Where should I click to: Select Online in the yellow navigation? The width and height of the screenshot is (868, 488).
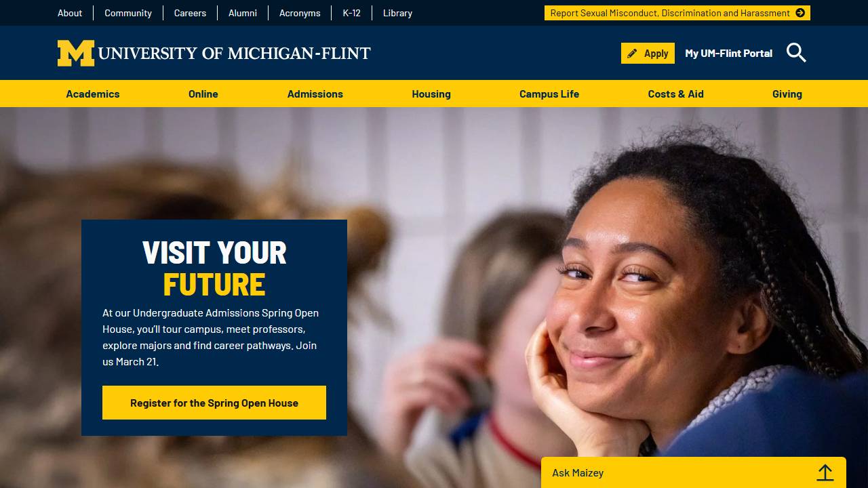click(x=203, y=94)
